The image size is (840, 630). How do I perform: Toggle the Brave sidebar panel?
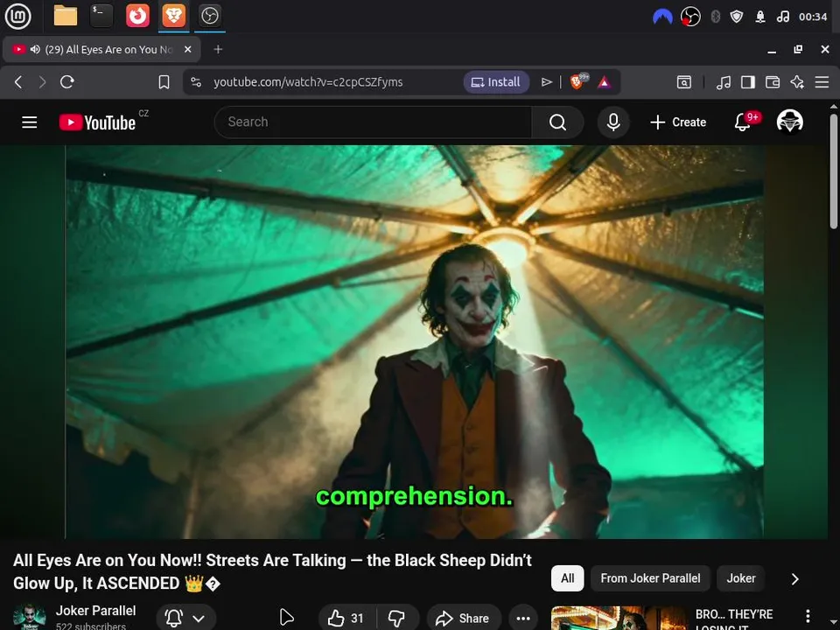[748, 82]
